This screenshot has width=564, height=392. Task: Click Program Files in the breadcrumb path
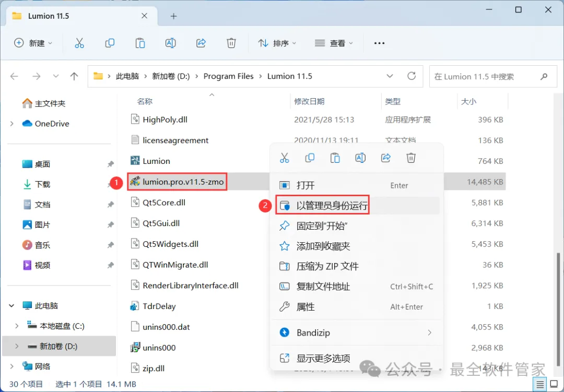(x=228, y=76)
